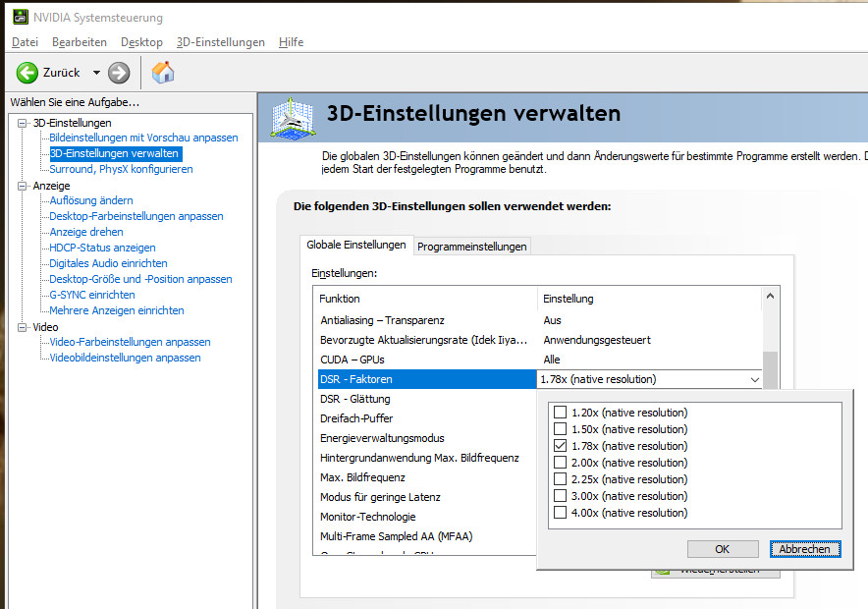
Task: Open the back history dropdown arrow
Action: [x=96, y=73]
